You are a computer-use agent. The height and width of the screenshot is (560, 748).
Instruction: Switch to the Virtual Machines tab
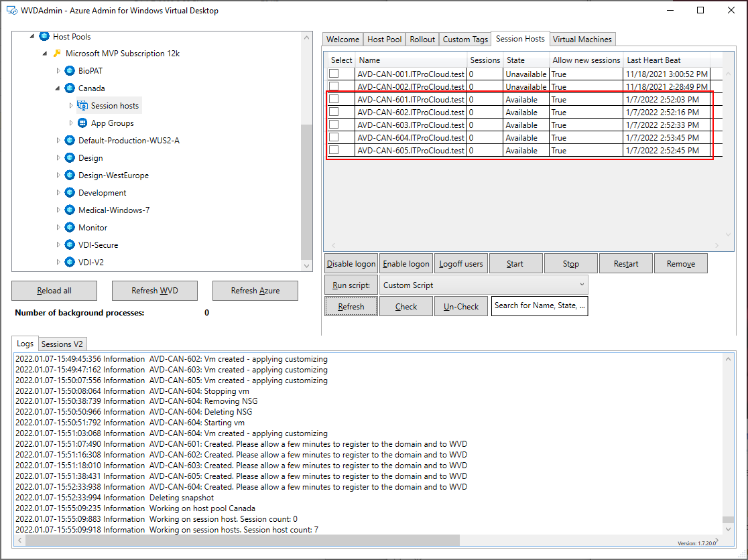(x=582, y=40)
